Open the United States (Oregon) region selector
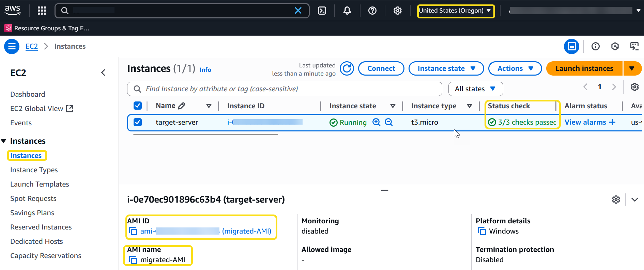Viewport: 644px width, 270px height. pos(455,11)
